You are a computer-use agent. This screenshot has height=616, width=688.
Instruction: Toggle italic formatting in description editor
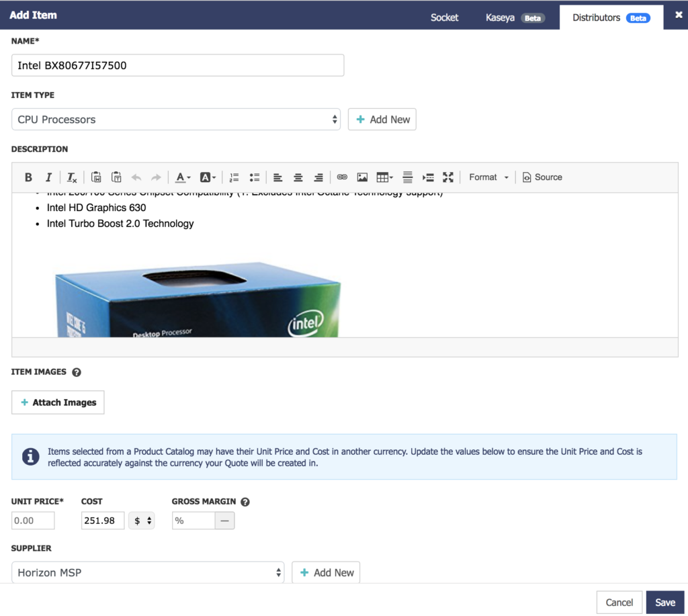coord(48,177)
